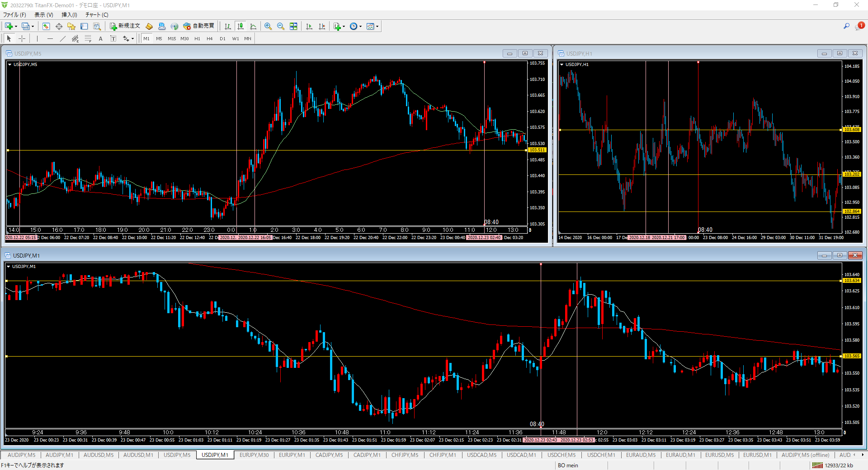Expand the chart templates dropdown

(377, 26)
